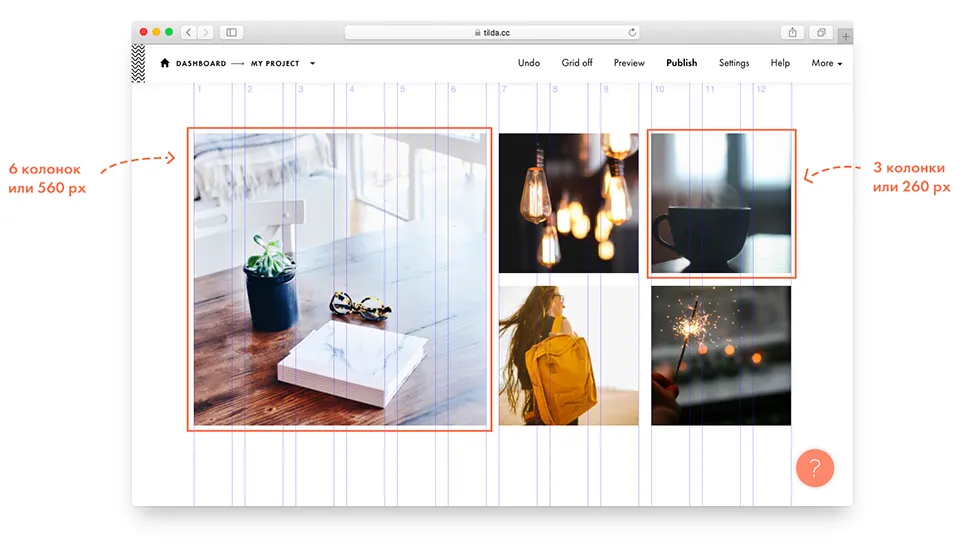The height and width of the screenshot is (557, 960).
Task: Click the home icon next to Dashboard
Action: click(x=165, y=63)
